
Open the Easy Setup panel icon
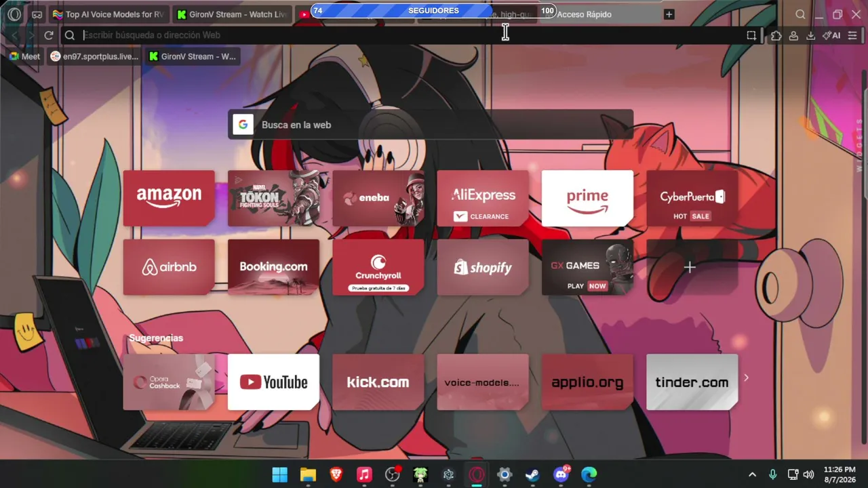(852, 35)
